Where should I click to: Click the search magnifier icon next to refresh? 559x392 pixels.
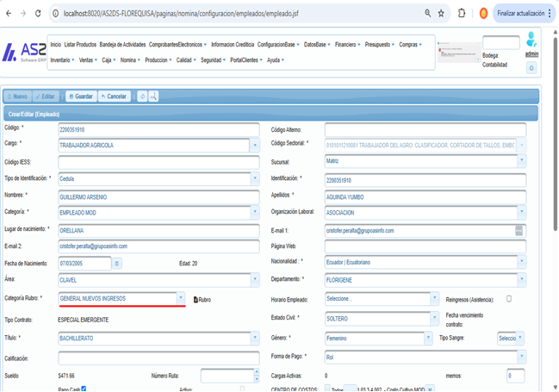tap(153, 96)
